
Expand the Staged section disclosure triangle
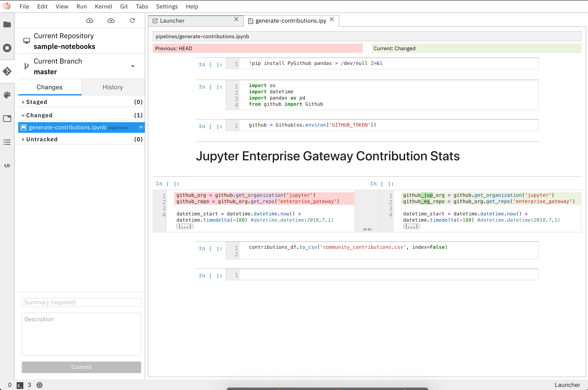(x=23, y=102)
